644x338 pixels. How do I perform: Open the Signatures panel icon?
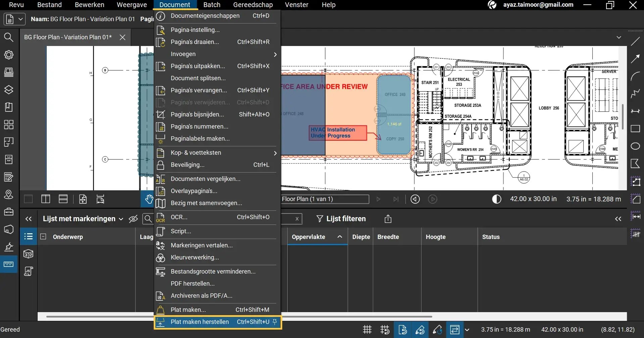[x=9, y=247]
